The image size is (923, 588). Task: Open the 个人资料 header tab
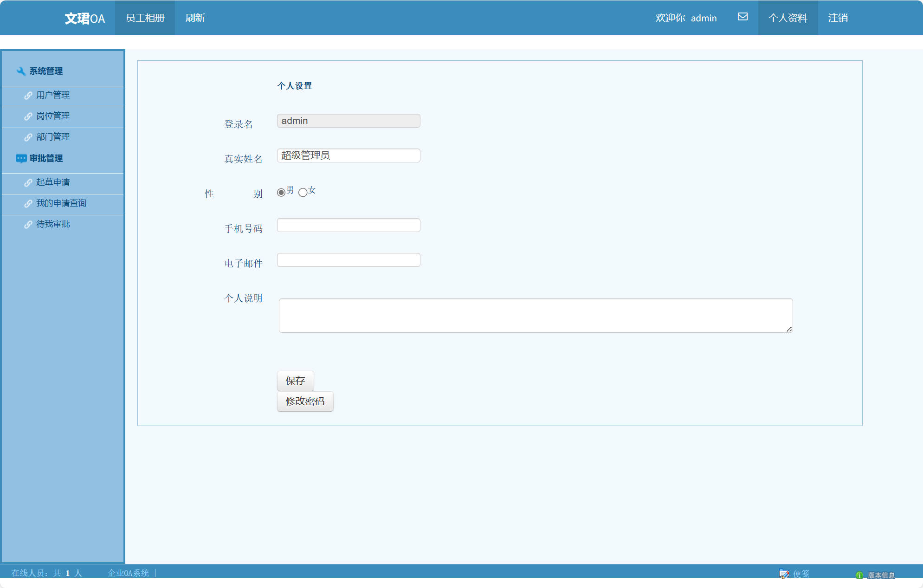[x=787, y=18]
